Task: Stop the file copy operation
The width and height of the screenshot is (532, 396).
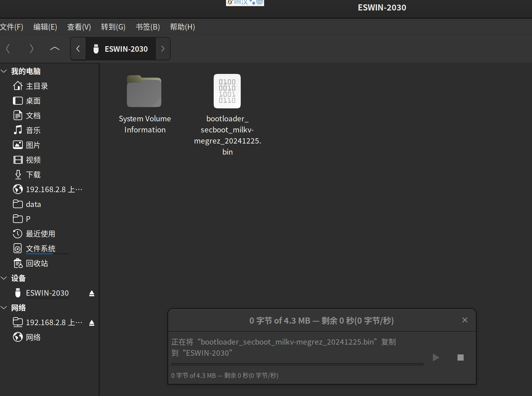Action: point(461,358)
